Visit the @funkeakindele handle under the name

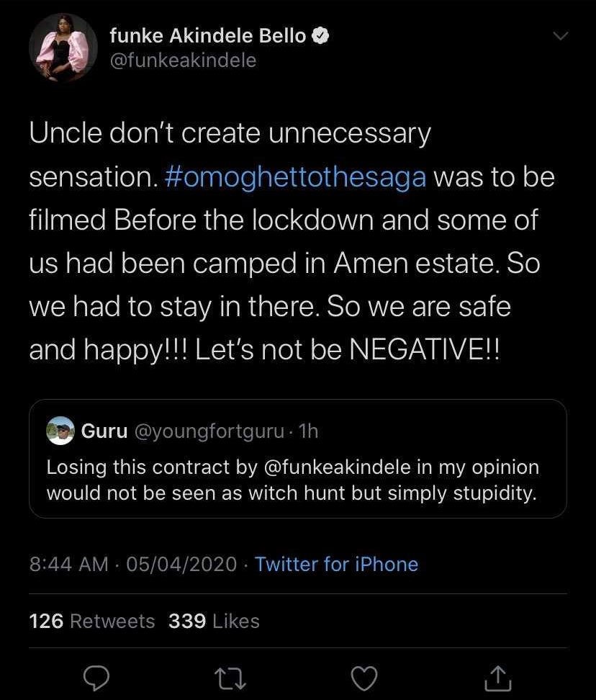pos(183,60)
